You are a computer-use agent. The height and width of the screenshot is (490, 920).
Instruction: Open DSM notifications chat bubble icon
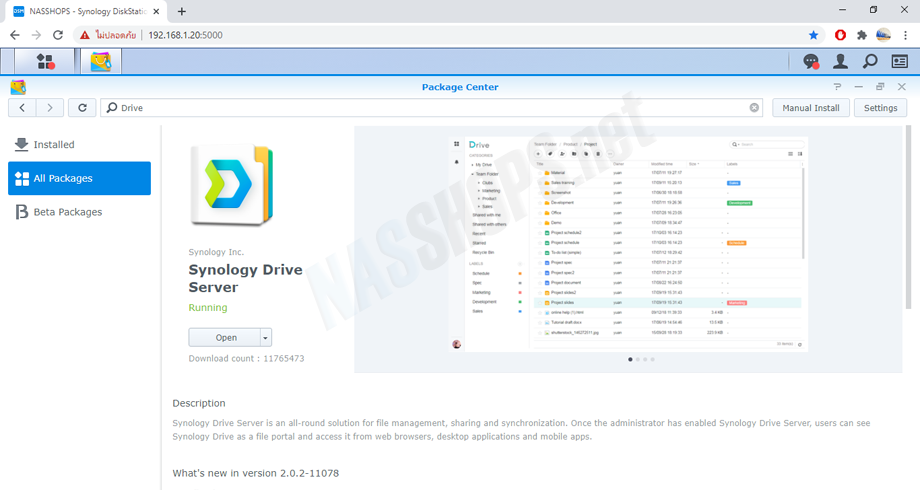point(811,61)
